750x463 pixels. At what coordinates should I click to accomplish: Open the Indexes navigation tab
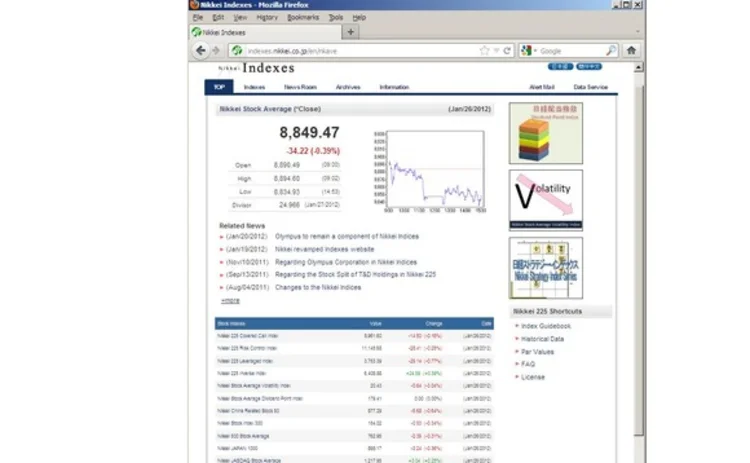click(254, 87)
